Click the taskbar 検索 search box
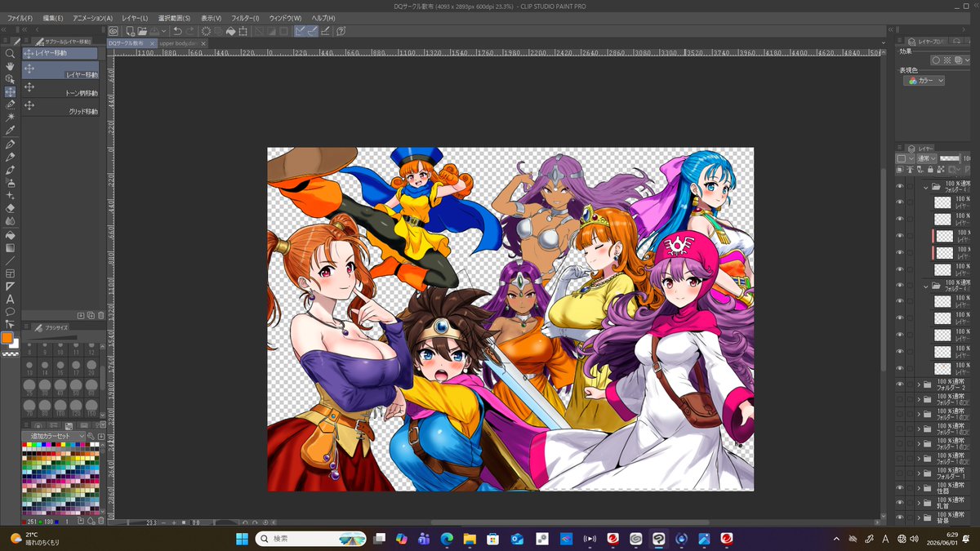This screenshot has height=551, width=980. coord(311,539)
